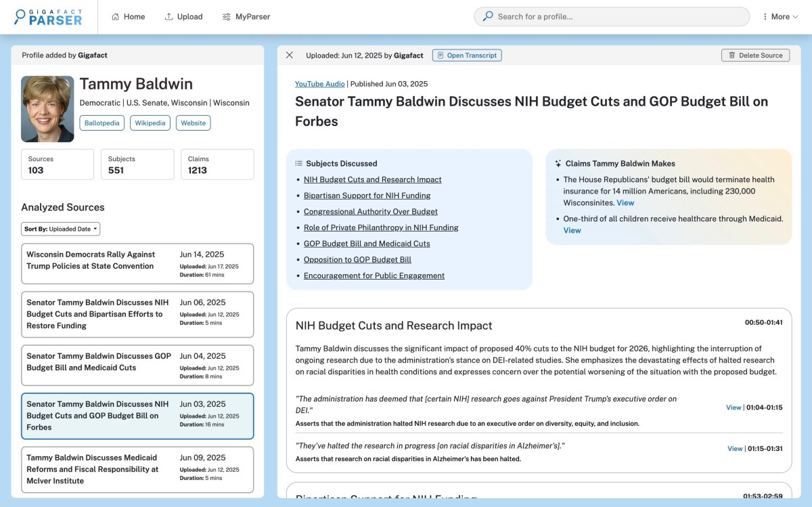Click the Tammy Baldwin profile name
The width and height of the screenshot is (812, 507).
click(x=136, y=84)
